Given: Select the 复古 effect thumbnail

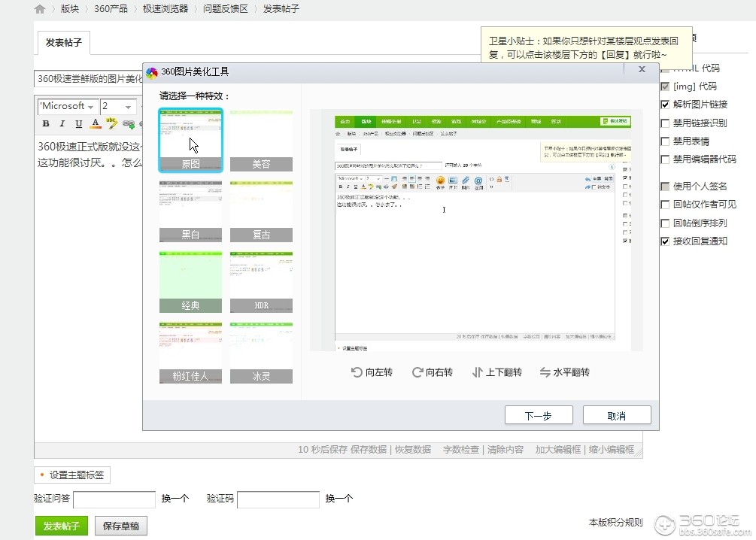Looking at the screenshot, I should [x=261, y=211].
